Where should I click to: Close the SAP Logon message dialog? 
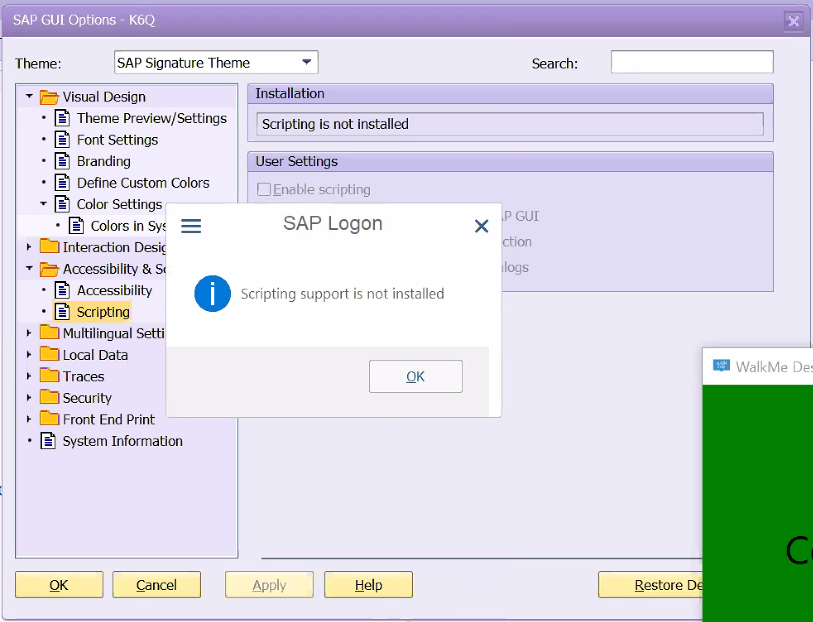click(x=481, y=226)
